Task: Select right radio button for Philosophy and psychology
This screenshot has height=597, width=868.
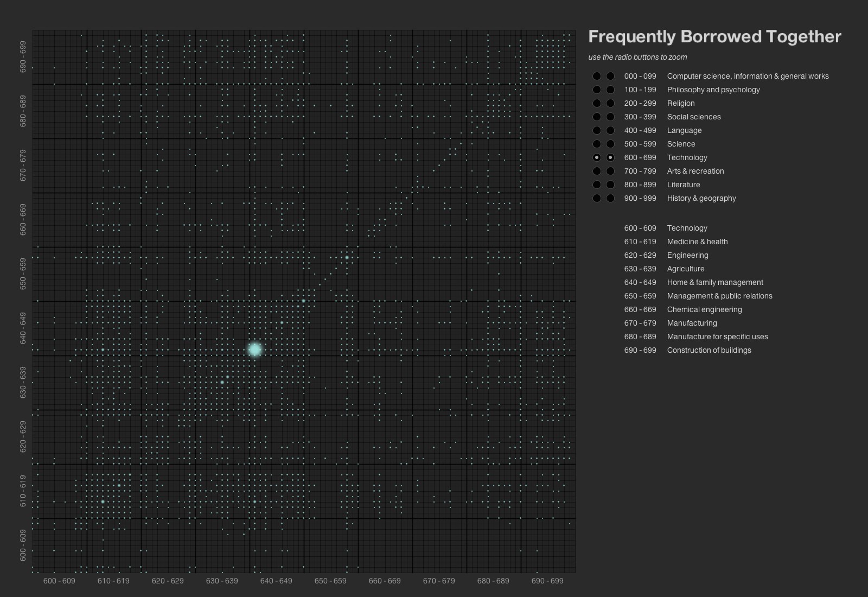Action: click(x=610, y=90)
